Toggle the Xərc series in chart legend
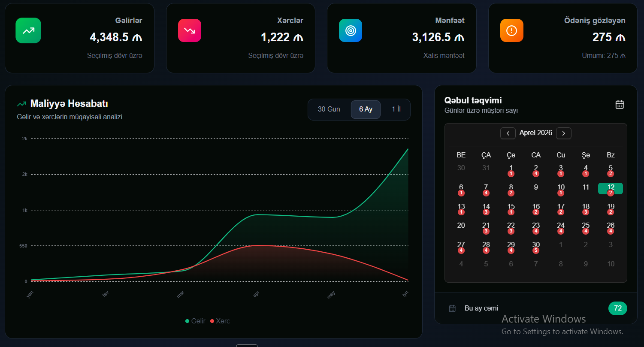 click(220, 321)
